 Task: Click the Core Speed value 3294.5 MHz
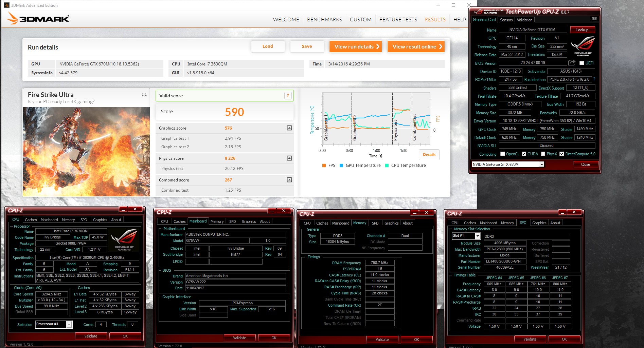click(52, 294)
